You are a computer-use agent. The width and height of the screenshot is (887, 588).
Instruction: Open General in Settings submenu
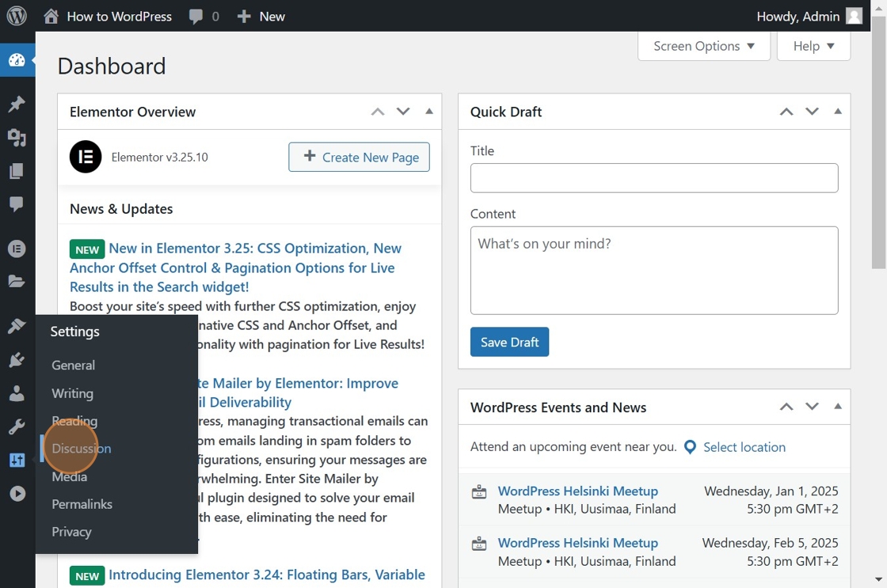coord(74,366)
